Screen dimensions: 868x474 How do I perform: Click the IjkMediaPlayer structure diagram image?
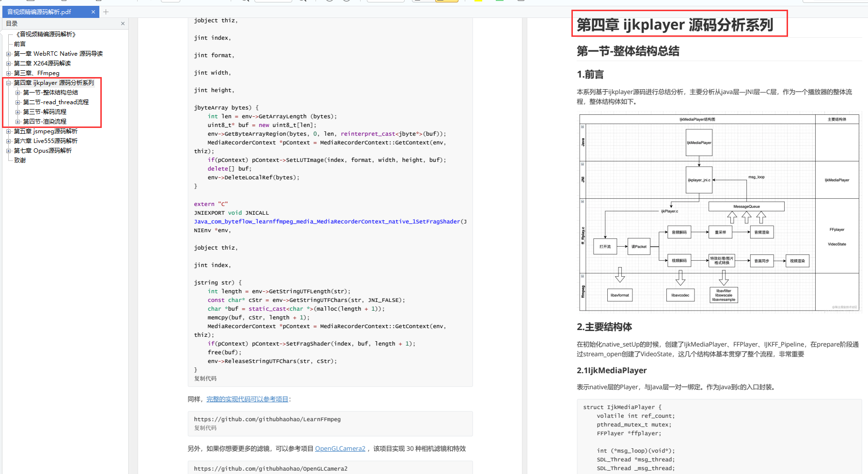[719, 213]
